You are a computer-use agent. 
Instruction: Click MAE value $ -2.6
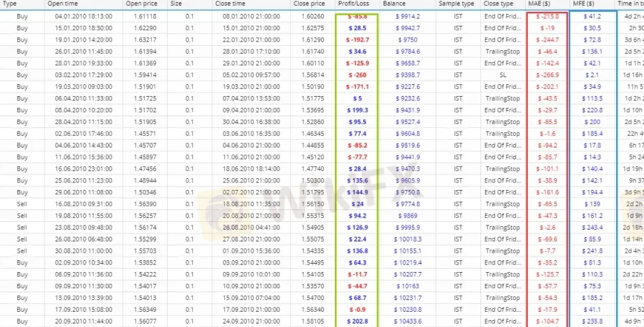[547, 228]
